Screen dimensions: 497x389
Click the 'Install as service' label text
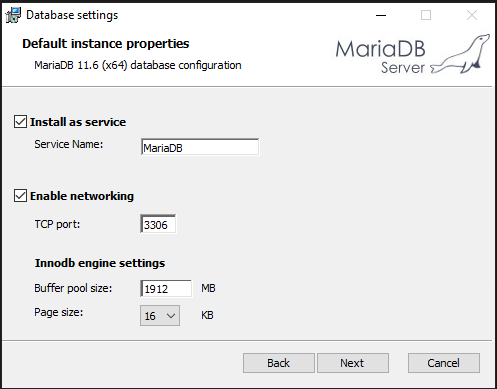click(78, 122)
